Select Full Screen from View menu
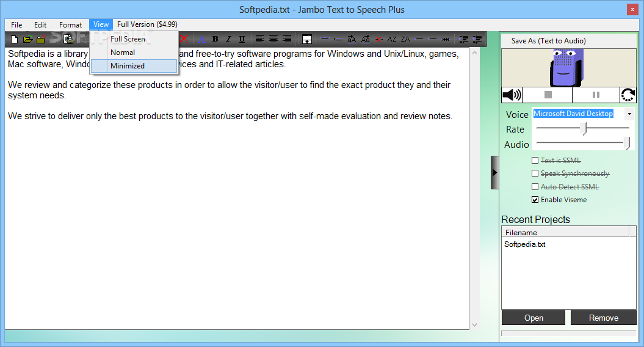 click(128, 39)
